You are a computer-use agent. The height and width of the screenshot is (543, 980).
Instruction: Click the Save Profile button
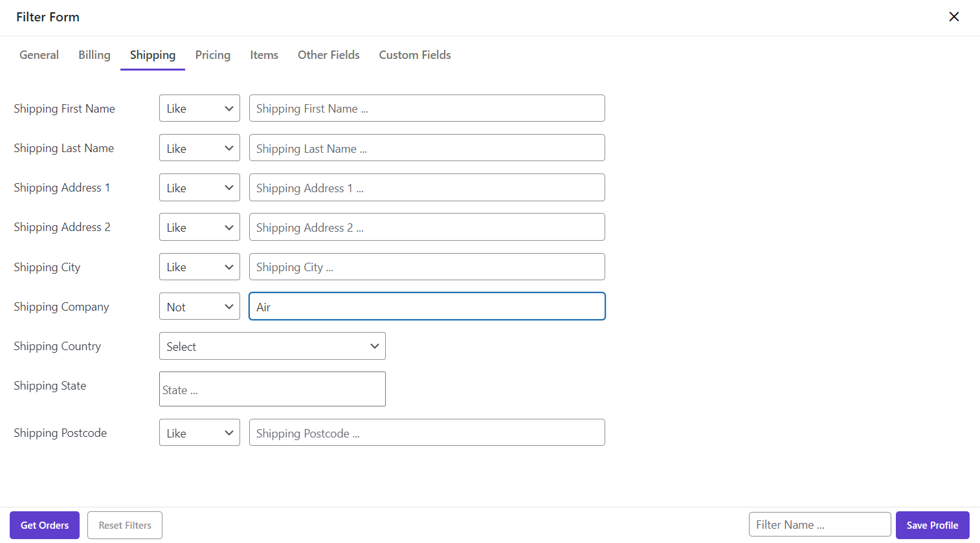pyautogui.click(x=932, y=526)
